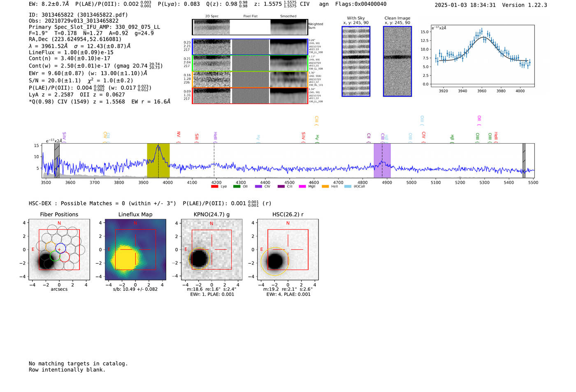Image resolution: width=576 pixels, height=392 pixels.
Task: Click 'm:18.6 re:1.6" s:2.4"' under KPNO image
Action: 211,289
